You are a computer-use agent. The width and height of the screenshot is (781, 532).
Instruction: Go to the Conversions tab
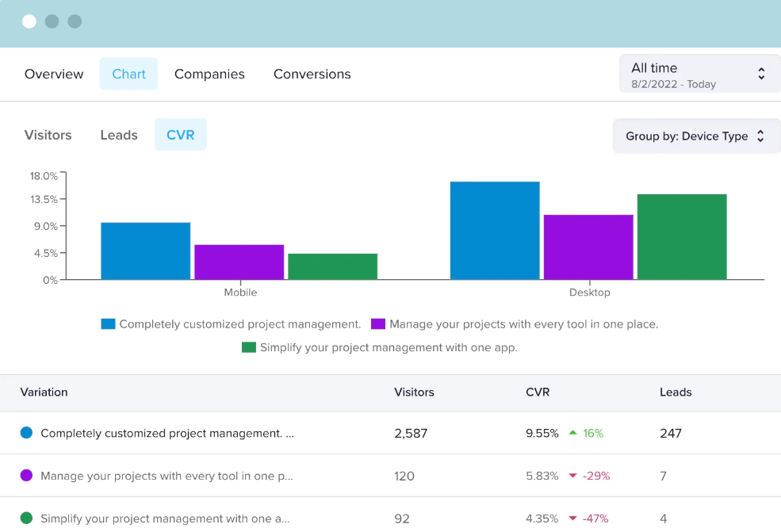312,74
